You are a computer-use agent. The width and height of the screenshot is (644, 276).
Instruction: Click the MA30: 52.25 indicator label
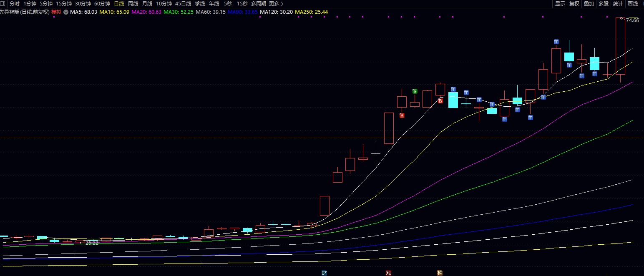click(x=179, y=12)
